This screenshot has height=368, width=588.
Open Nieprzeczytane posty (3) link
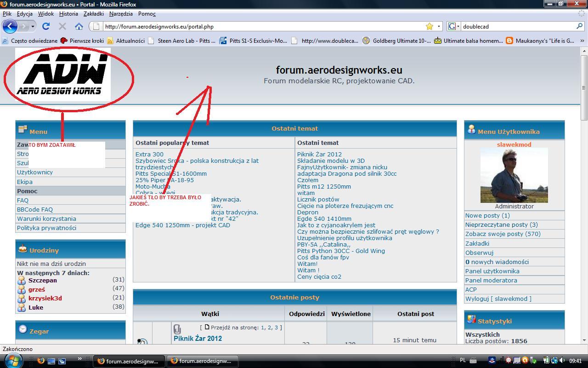click(x=501, y=224)
